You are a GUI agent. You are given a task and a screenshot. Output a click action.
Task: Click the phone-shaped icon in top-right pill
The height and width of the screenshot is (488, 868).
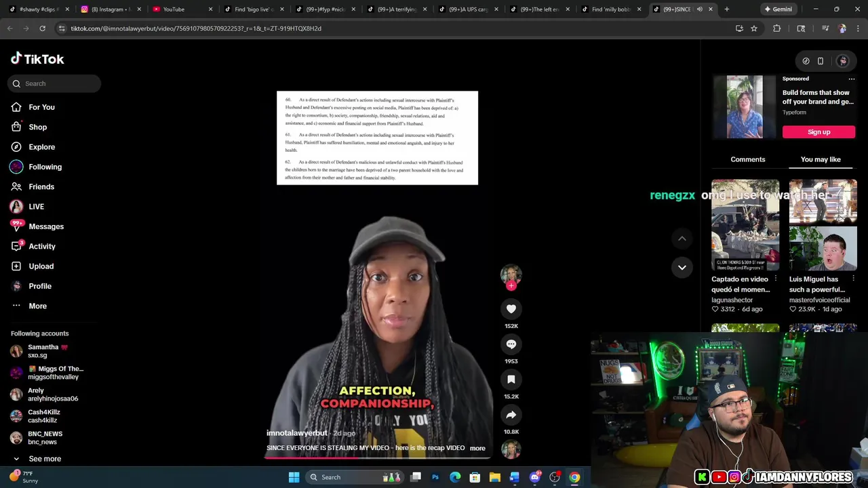(821, 61)
